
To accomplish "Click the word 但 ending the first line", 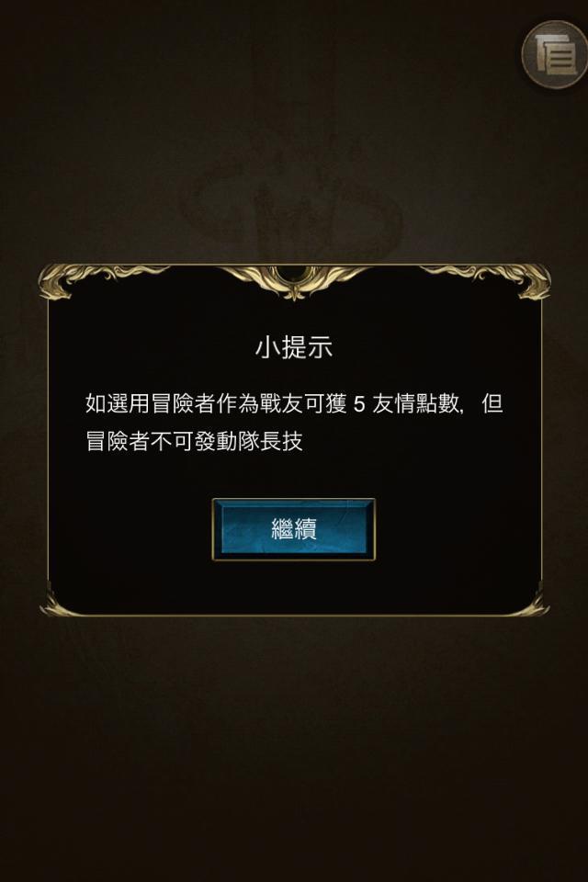I will 492,404.
